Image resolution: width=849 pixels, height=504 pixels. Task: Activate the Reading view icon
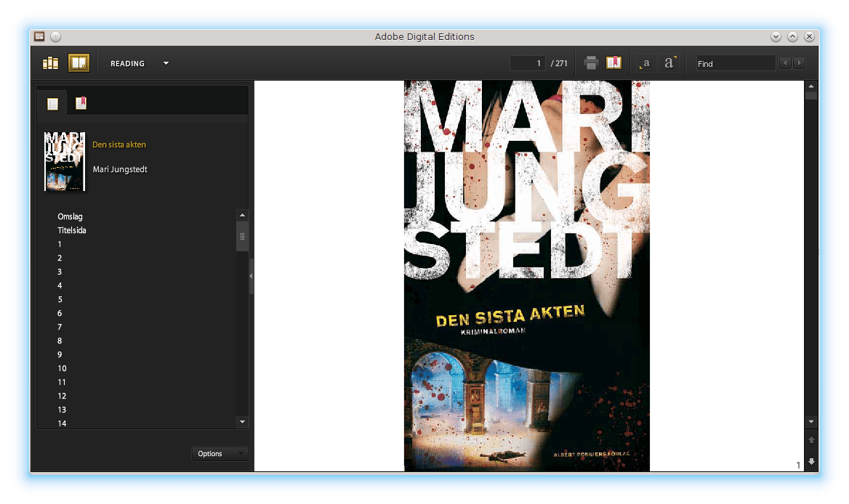click(79, 62)
